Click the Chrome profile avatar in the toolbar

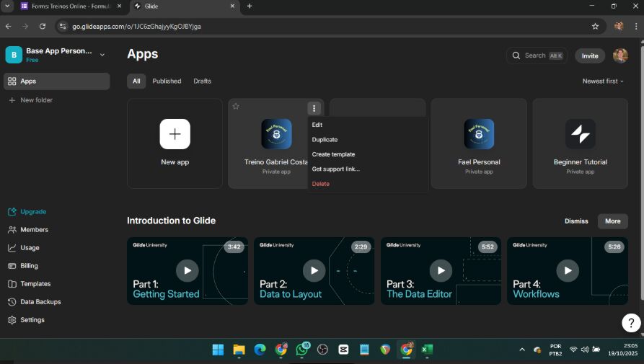pyautogui.click(x=619, y=26)
